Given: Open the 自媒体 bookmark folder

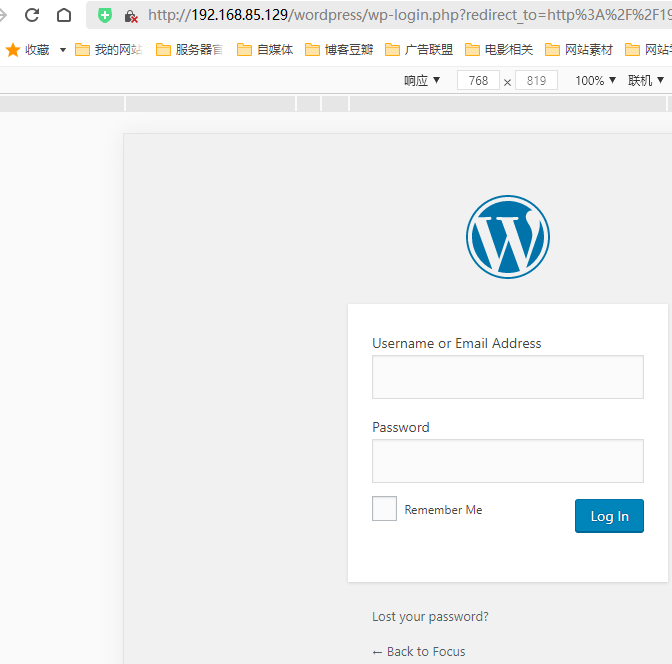Looking at the screenshot, I should [x=265, y=50].
